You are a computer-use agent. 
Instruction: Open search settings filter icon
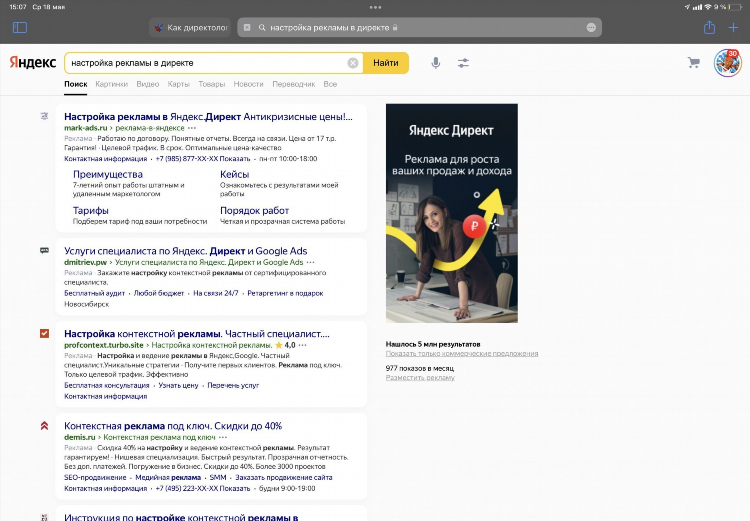tap(463, 63)
